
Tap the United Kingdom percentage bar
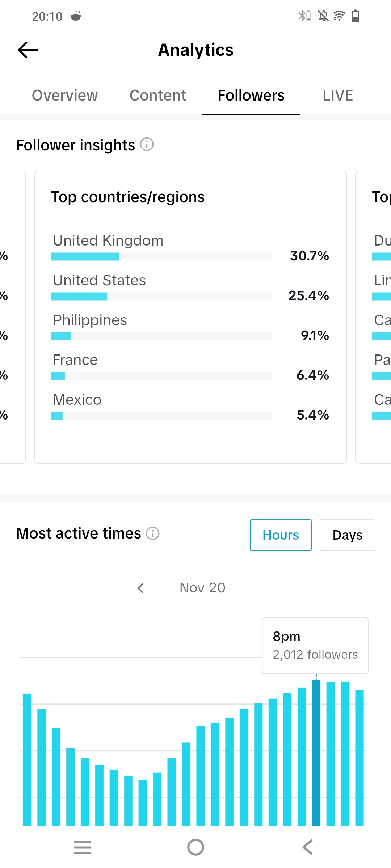[x=161, y=257]
